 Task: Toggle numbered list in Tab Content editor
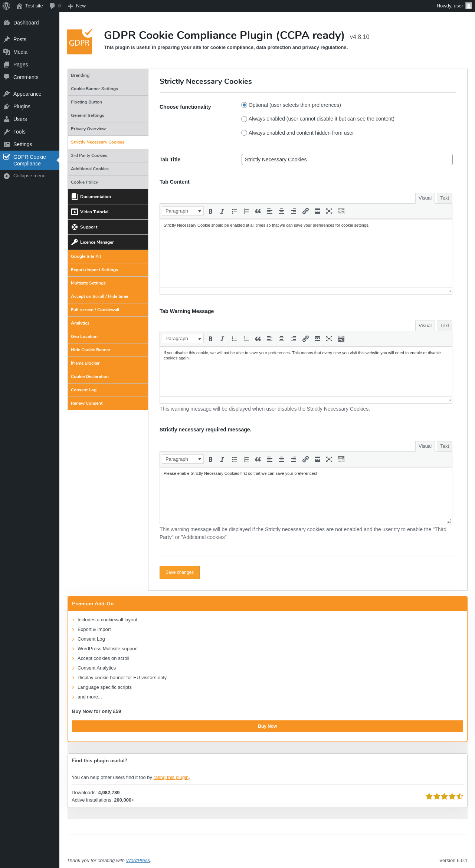[246, 211]
